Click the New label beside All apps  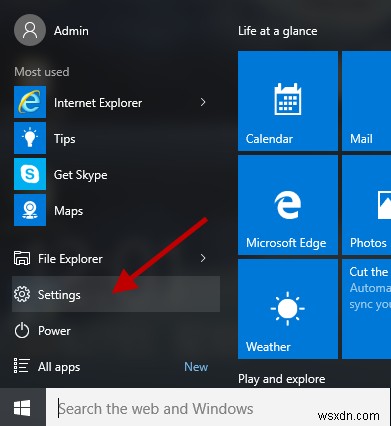(x=196, y=367)
